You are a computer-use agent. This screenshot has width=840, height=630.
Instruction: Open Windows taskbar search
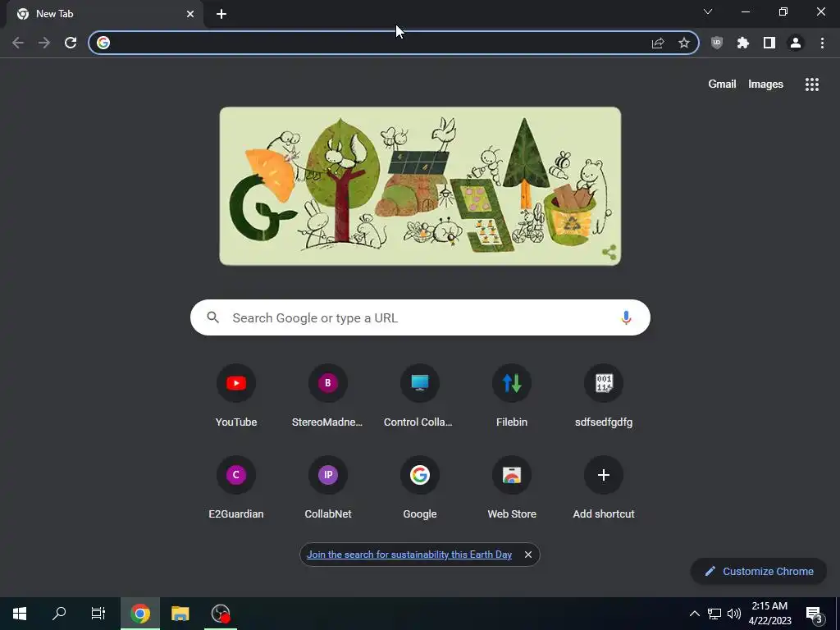click(59, 614)
